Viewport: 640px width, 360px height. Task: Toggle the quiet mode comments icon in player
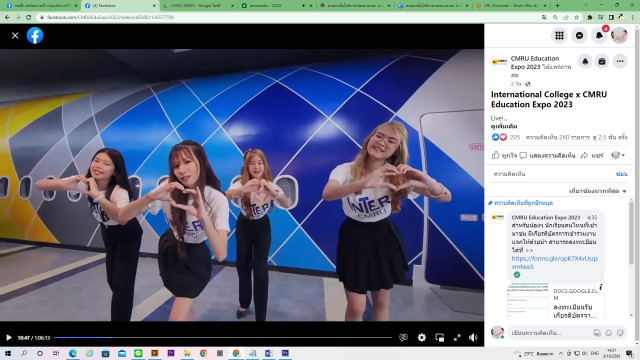403,338
